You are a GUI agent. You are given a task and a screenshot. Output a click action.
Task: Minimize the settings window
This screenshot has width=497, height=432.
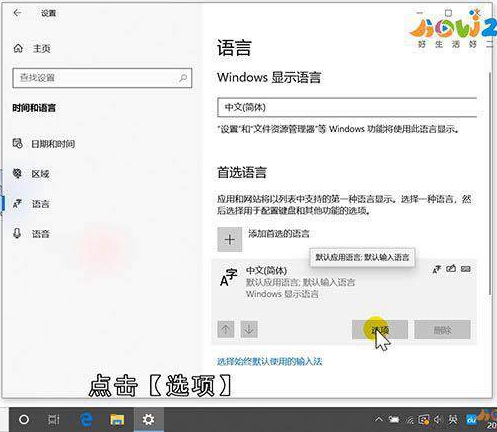(420, 13)
